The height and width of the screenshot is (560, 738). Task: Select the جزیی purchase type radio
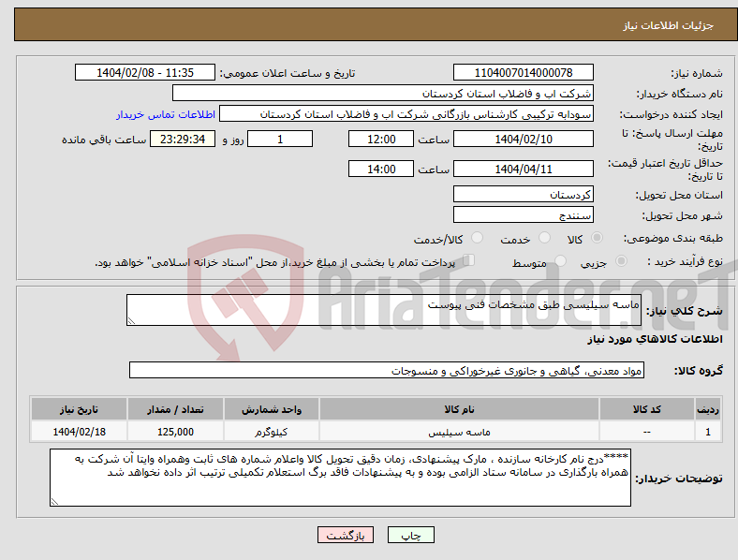pyautogui.click(x=621, y=260)
